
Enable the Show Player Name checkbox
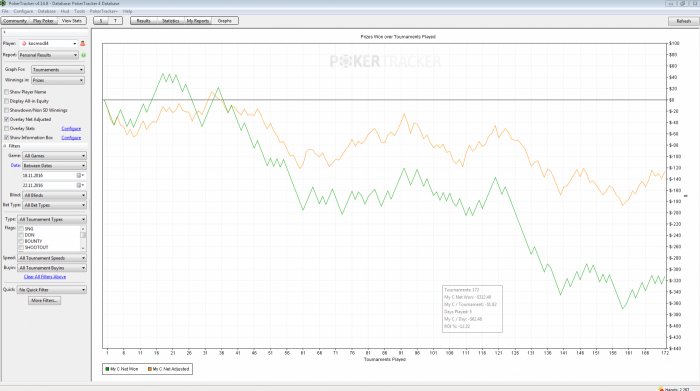pos(6,92)
